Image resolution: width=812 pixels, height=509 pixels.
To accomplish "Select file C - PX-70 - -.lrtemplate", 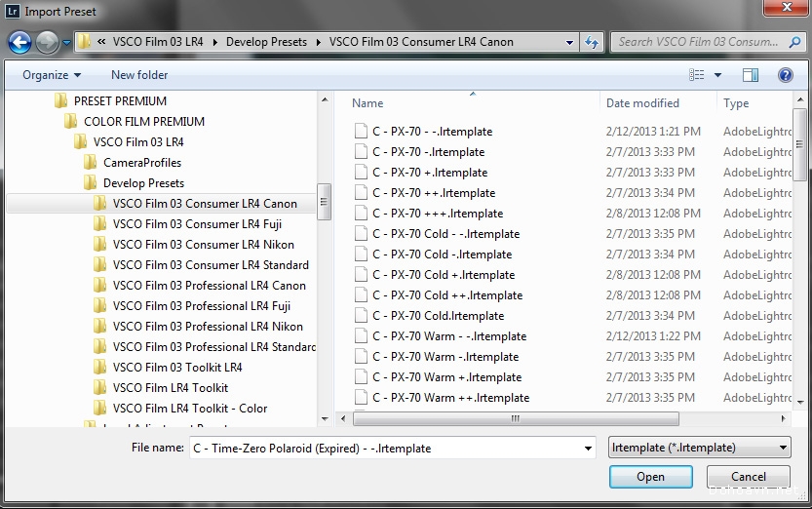I will (432, 132).
